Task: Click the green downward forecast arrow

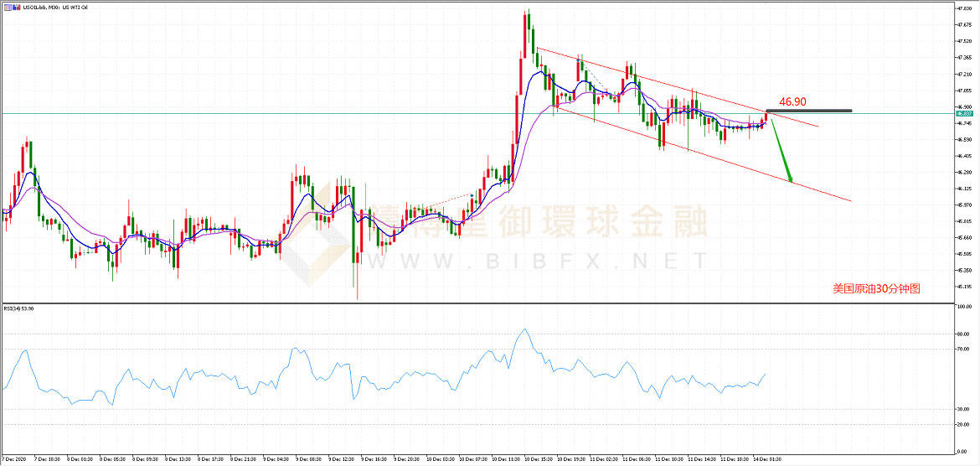Action: click(x=781, y=151)
